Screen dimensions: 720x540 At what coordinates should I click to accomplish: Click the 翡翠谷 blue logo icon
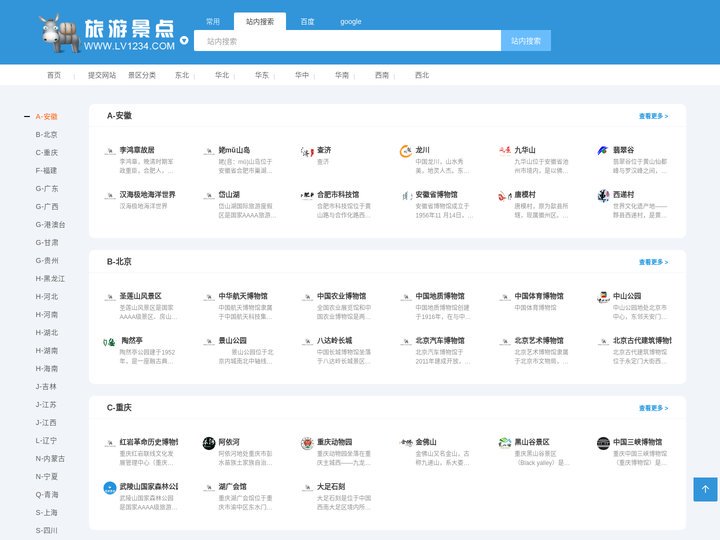click(603, 150)
